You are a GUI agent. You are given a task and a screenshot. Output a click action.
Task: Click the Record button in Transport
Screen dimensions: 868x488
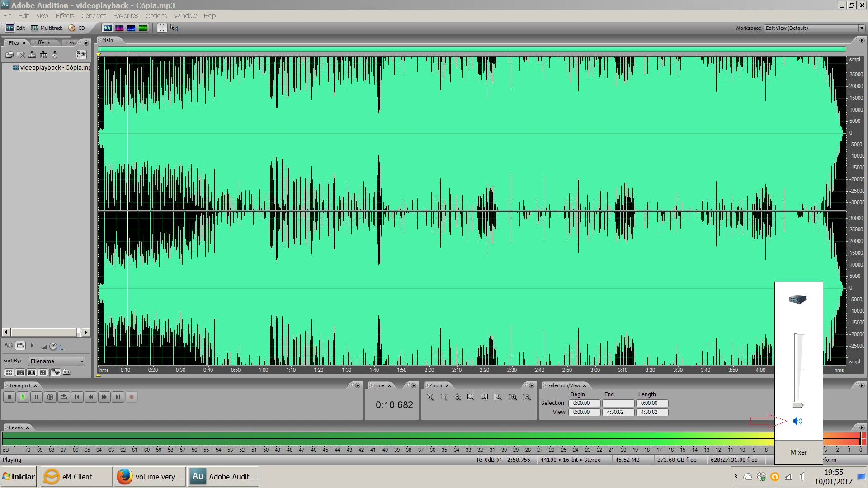[x=132, y=397]
